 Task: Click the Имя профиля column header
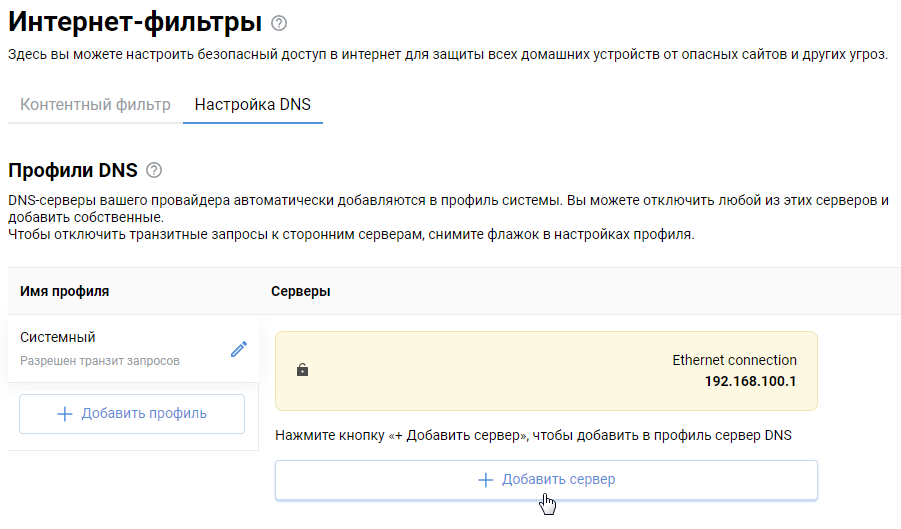coord(65,291)
